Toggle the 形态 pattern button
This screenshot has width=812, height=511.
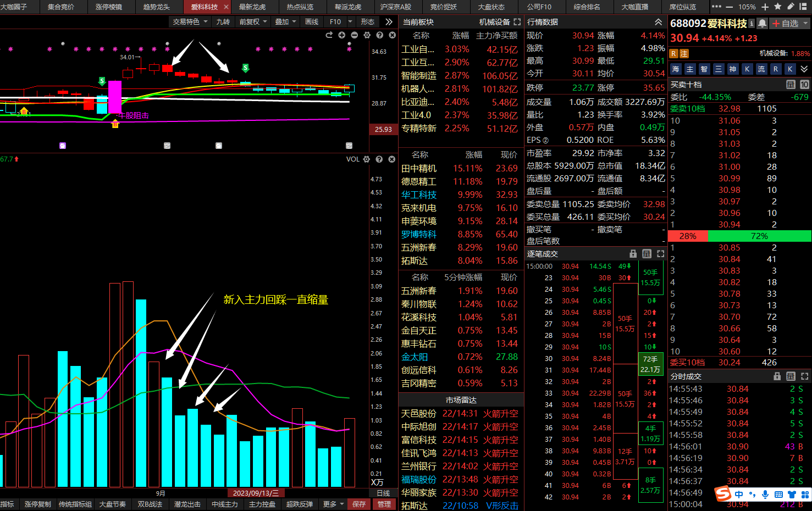coord(368,22)
